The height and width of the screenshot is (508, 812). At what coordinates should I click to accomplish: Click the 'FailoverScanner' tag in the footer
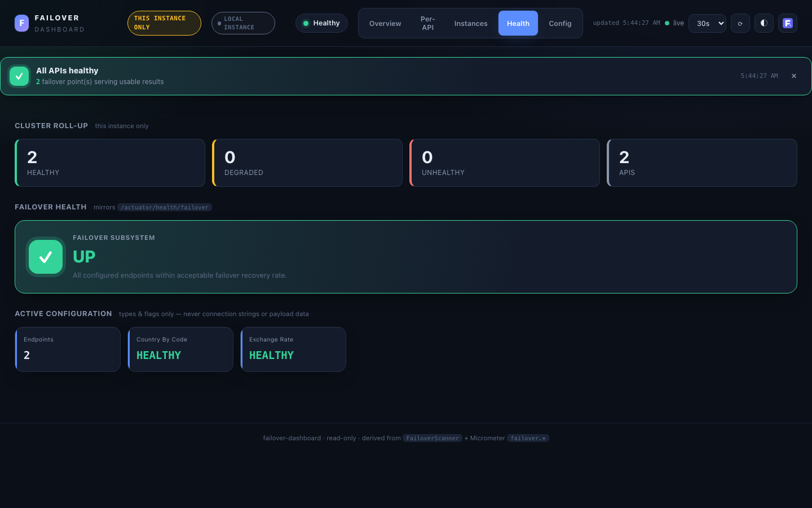pyautogui.click(x=433, y=438)
